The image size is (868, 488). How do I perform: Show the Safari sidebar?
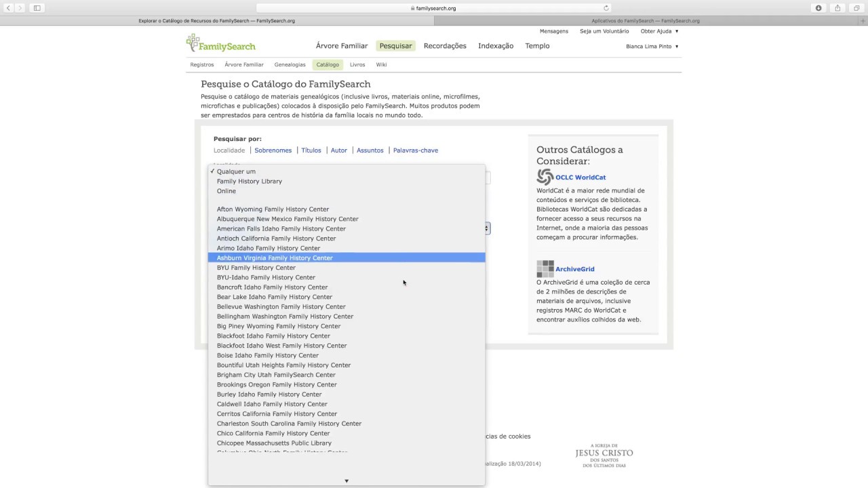click(x=37, y=8)
